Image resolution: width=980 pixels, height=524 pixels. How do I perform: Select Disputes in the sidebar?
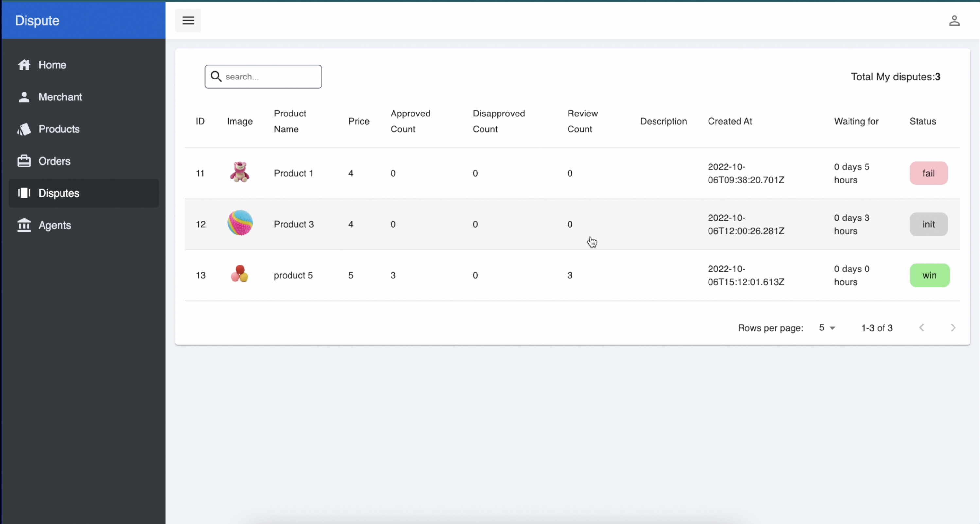59,193
